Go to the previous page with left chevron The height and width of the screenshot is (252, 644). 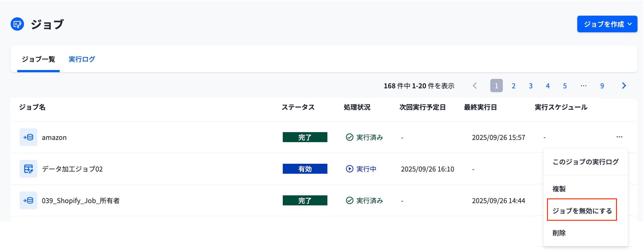pos(475,86)
